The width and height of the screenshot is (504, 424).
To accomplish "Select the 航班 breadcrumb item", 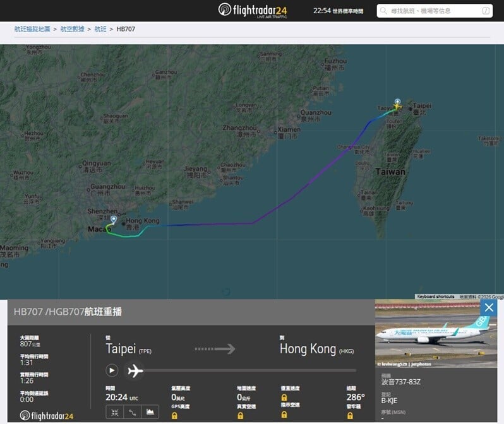I will [x=100, y=29].
